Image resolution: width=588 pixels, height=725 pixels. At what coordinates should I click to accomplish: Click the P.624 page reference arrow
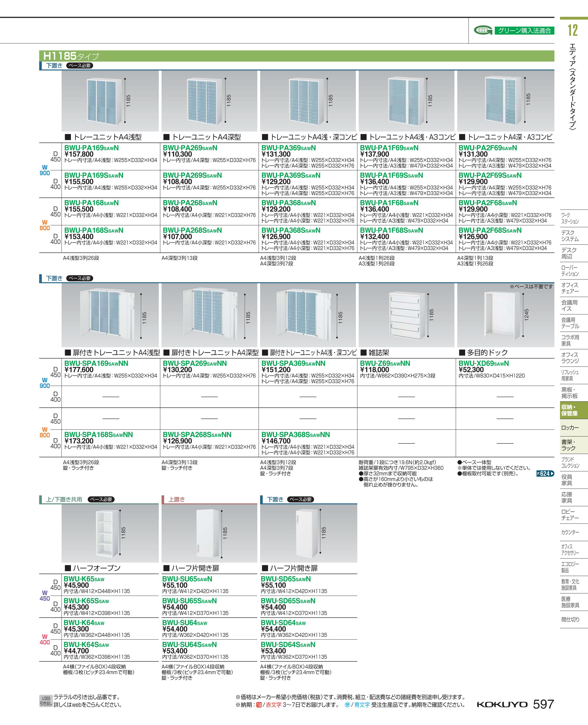[x=545, y=474]
